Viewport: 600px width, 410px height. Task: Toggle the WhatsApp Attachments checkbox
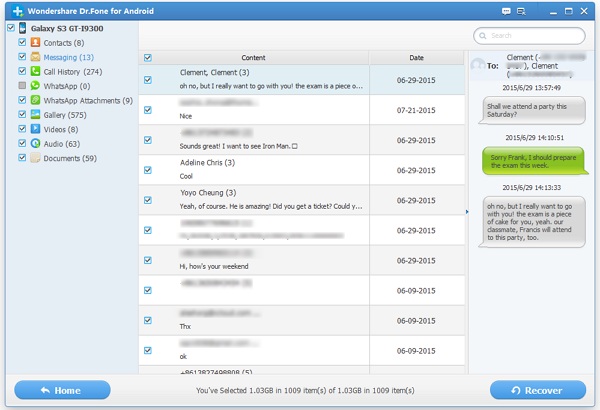coord(22,100)
